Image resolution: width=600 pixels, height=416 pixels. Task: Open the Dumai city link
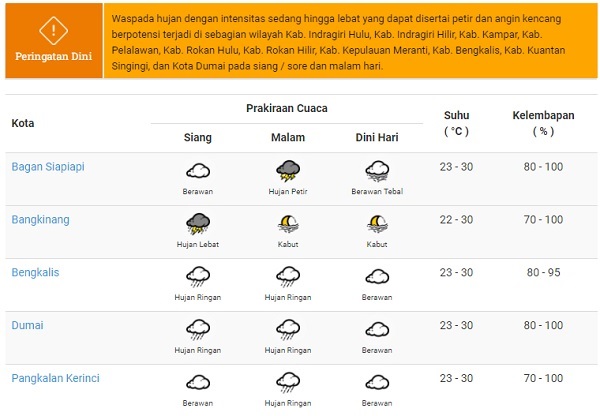28,325
